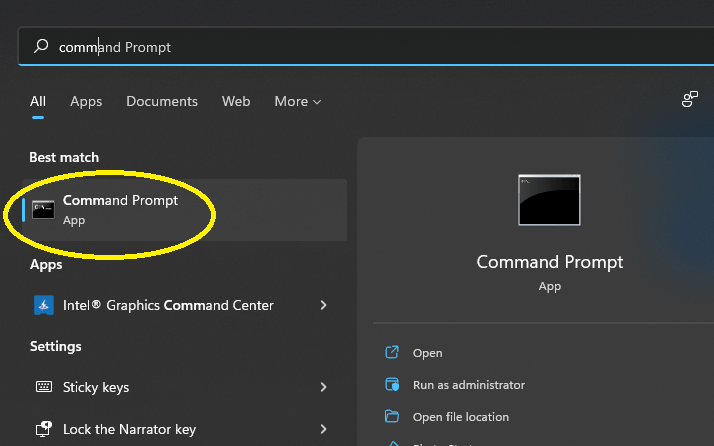Open Lock the Narrator key setting

click(182, 429)
